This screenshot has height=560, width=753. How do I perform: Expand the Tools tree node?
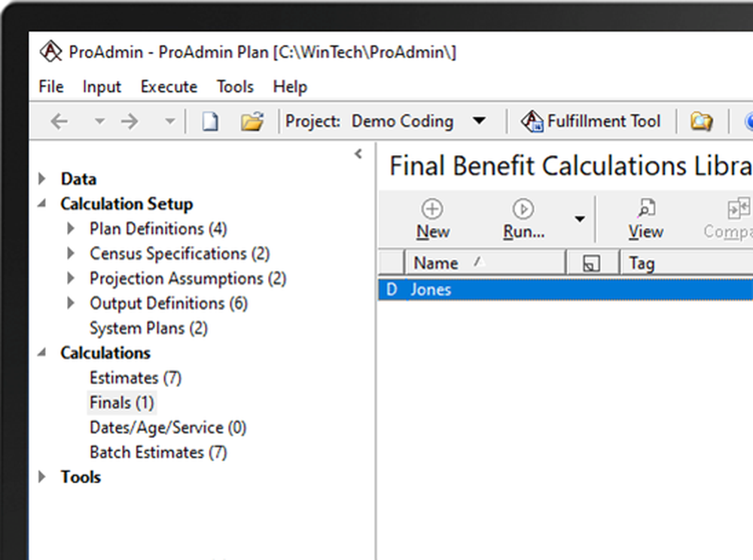point(42,477)
